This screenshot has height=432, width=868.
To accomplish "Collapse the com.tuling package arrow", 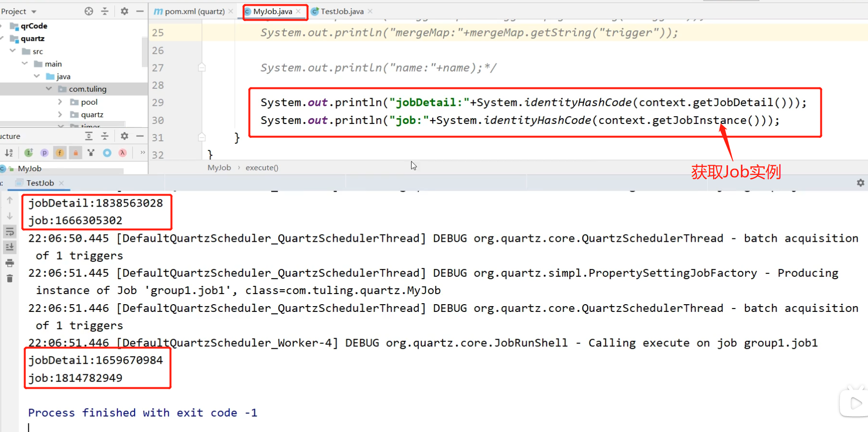I will point(49,88).
